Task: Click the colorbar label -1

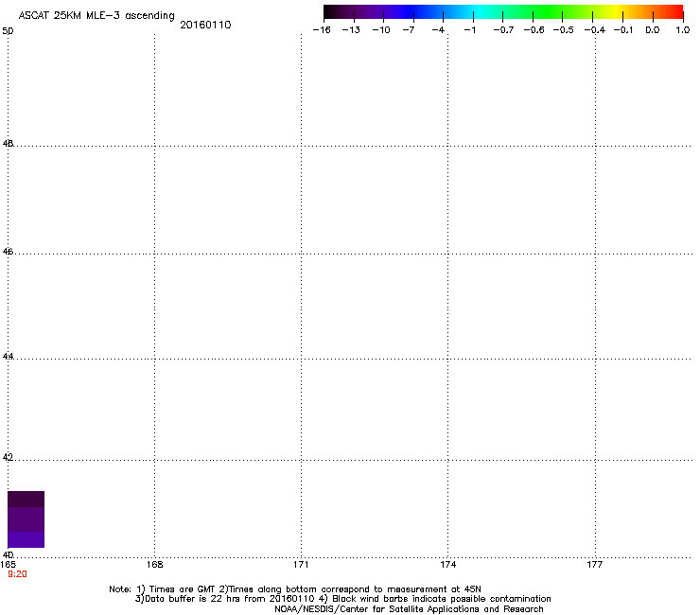Action: [x=469, y=30]
